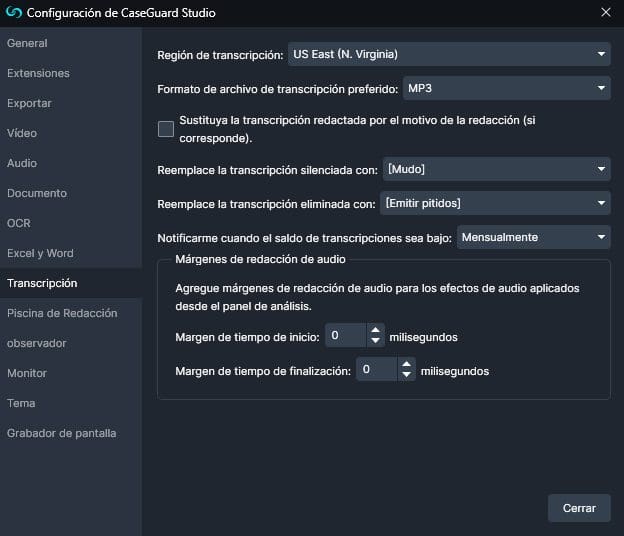Switch to the Tema tab
This screenshot has width=624, height=536.
(71, 403)
